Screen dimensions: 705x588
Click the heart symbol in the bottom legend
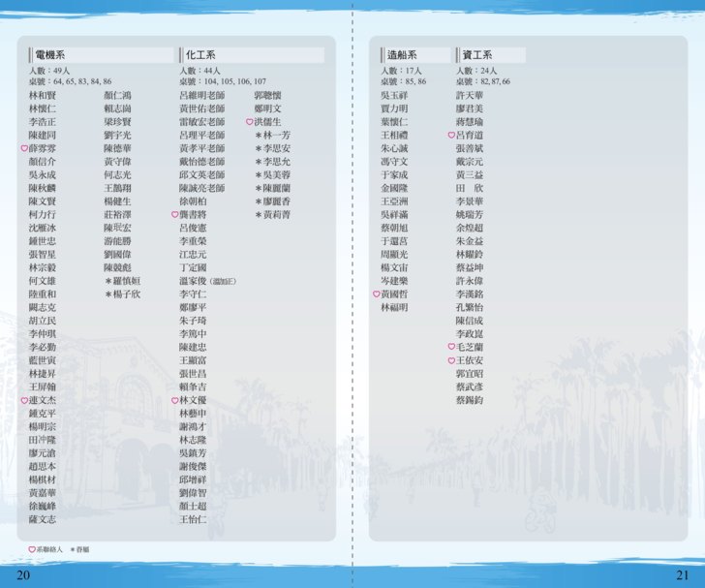(x=31, y=550)
